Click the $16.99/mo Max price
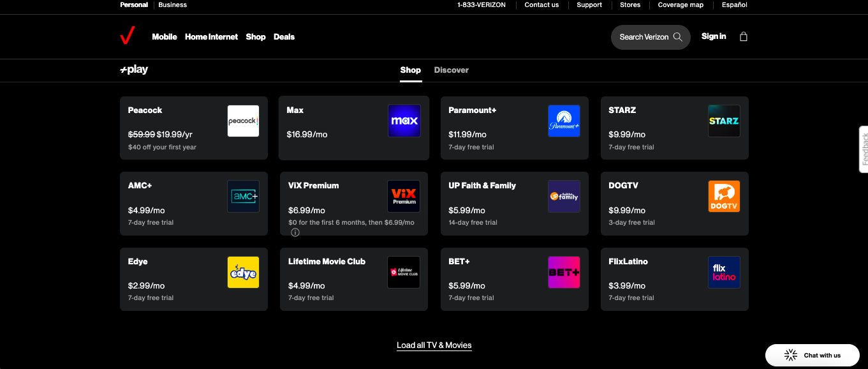Image resolution: width=868 pixels, height=369 pixels. 307,134
